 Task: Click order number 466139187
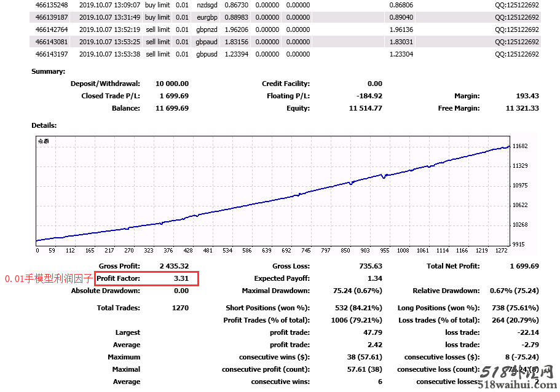tap(52, 17)
